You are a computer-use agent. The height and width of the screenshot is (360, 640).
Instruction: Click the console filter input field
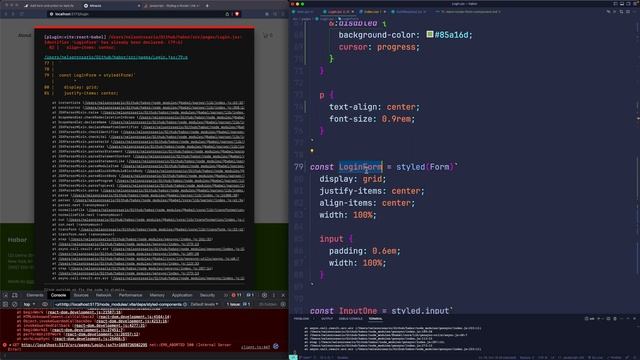(x=120, y=304)
